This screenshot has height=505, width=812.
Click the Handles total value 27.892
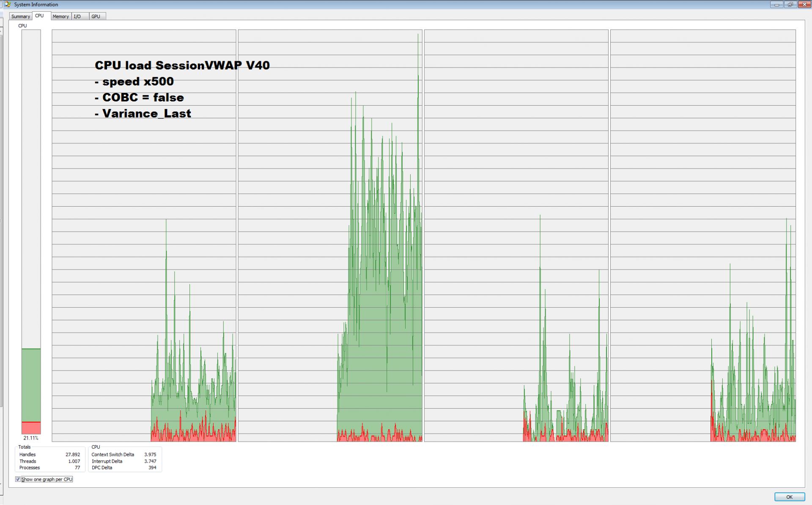point(72,455)
